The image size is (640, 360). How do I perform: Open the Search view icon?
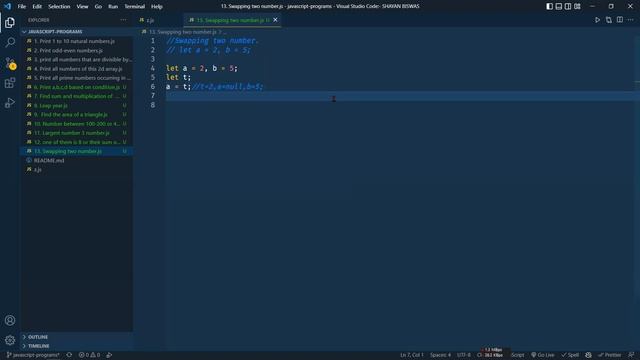10,42
